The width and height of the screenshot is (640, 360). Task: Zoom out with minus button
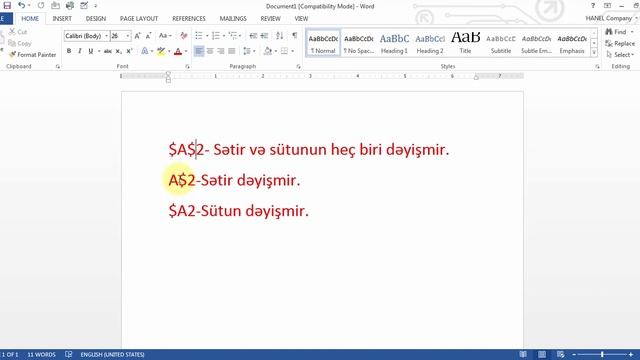tap(574, 354)
